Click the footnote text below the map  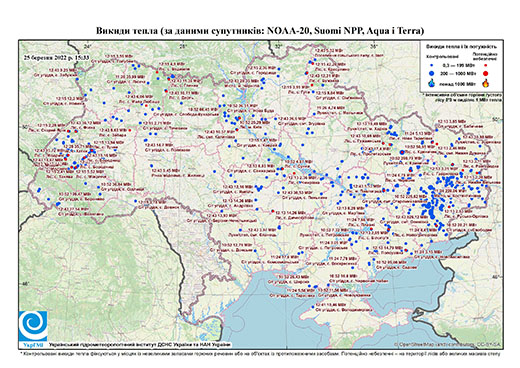(x=260, y=353)
